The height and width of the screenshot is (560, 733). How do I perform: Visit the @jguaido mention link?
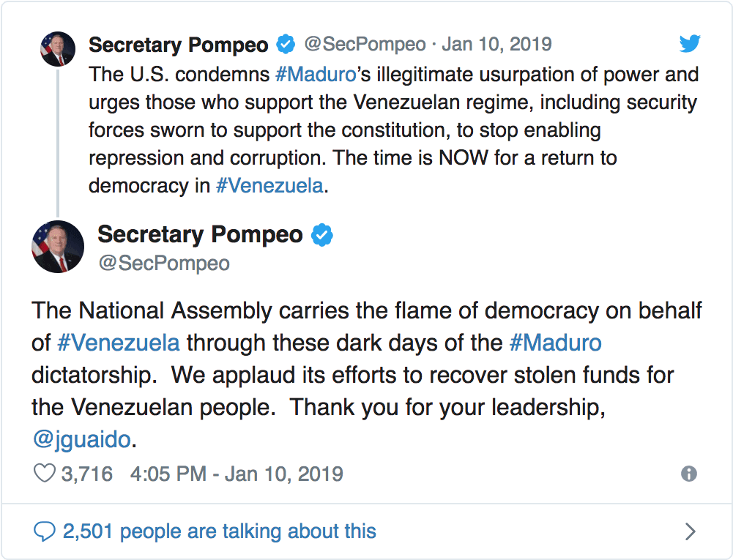[81, 440]
